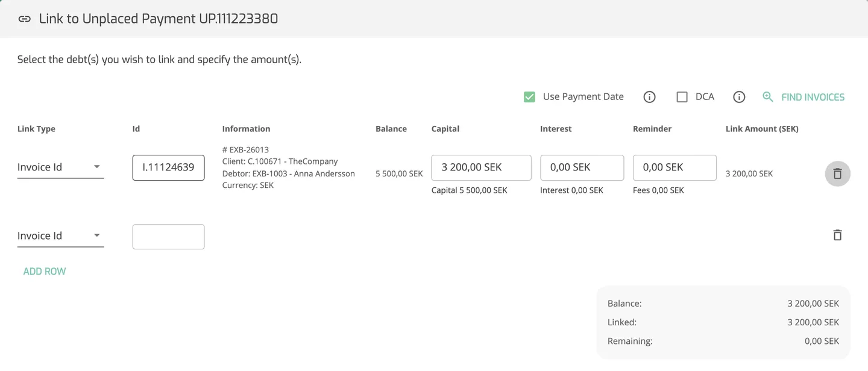Click Client: C.100671 - TheCompany text
The image size is (868, 371).
pos(280,161)
